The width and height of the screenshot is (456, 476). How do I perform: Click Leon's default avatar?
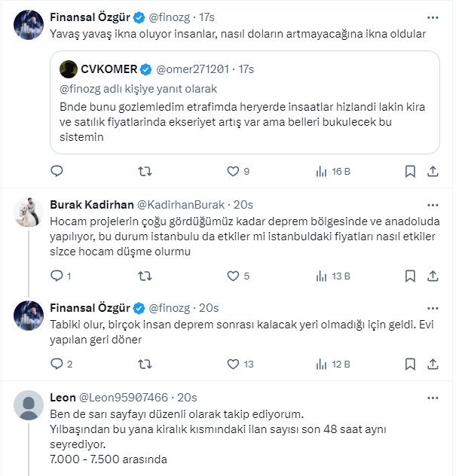(29, 405)
